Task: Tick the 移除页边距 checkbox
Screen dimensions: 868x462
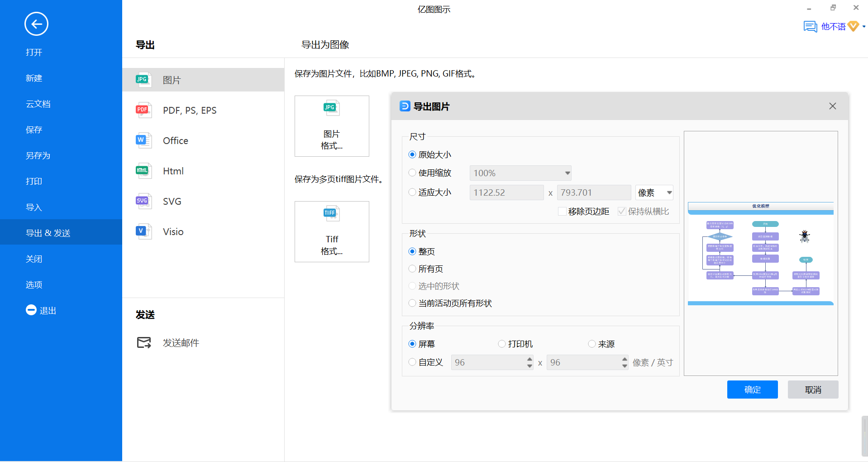Action: pos(562,211)
